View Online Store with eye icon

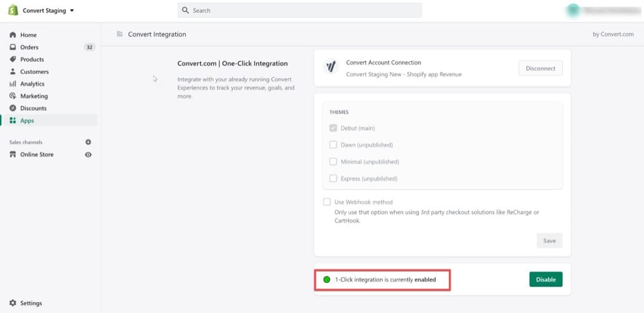[88, 155]
